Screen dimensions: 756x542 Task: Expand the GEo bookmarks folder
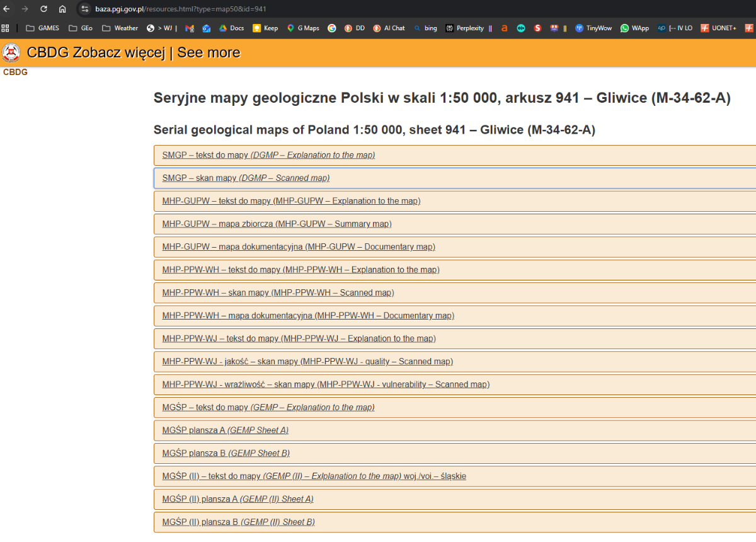click(80, 28)
